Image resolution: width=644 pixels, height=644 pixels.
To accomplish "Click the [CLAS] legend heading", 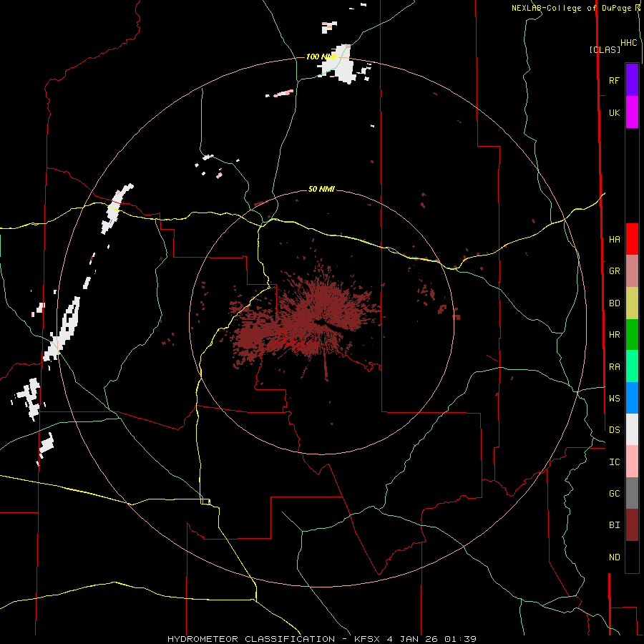I will (x=605, y=50).
